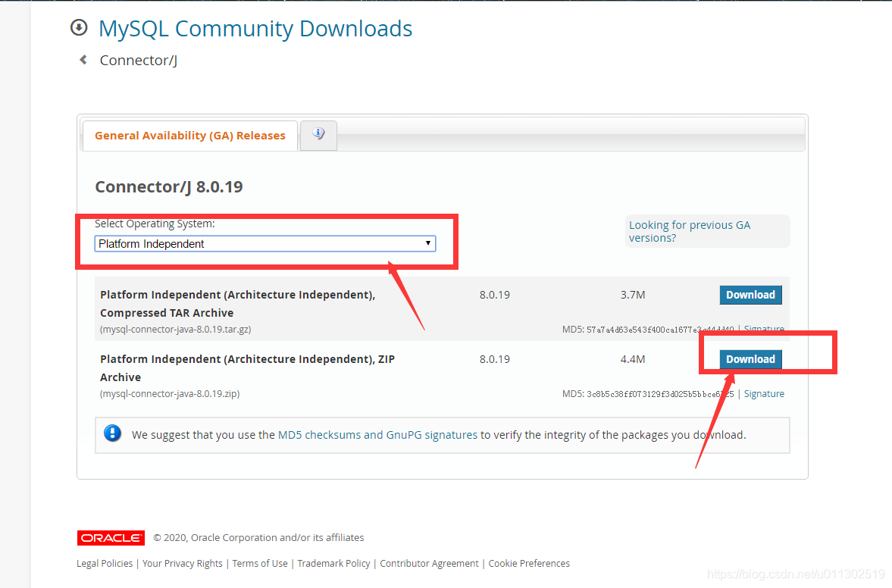The width and height of the screenshot is (892, 588).
Task: Open the information icon tab
Action: 318,135
